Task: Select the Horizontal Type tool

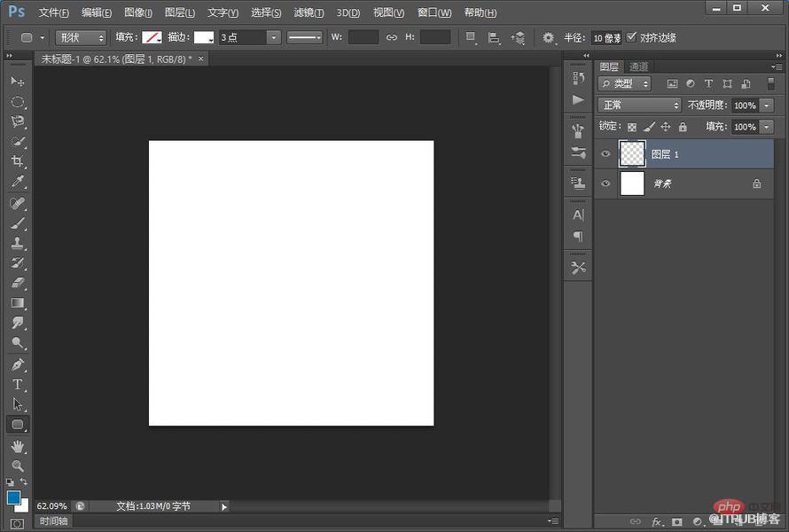Action: (x=18, y=384)
